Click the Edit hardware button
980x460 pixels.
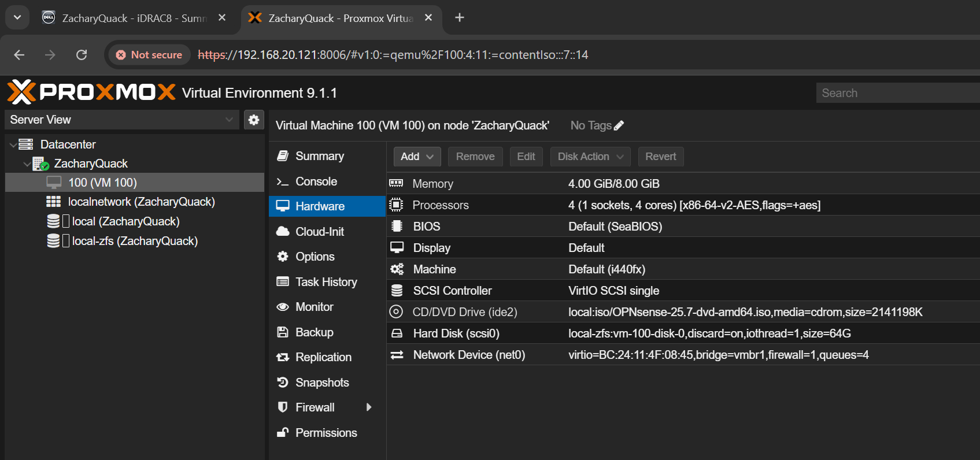point(526,157)
